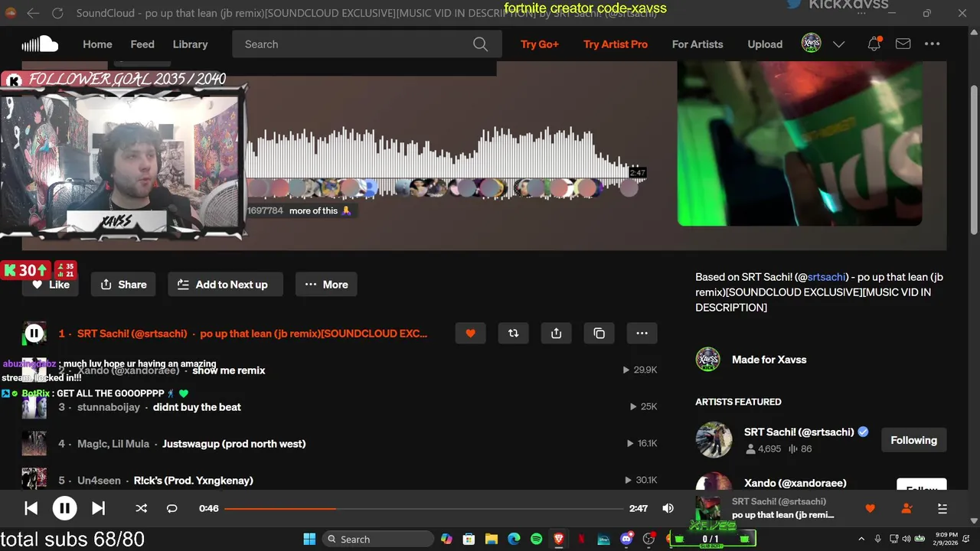Open the Feed tab

[x=142, y=44]
